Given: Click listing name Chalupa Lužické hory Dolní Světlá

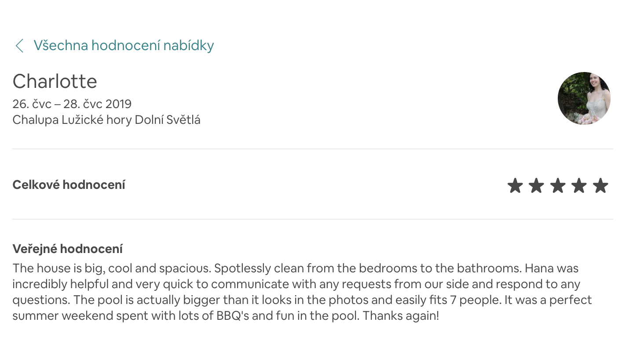Looking at the screenshot, I should pos(106,120).
